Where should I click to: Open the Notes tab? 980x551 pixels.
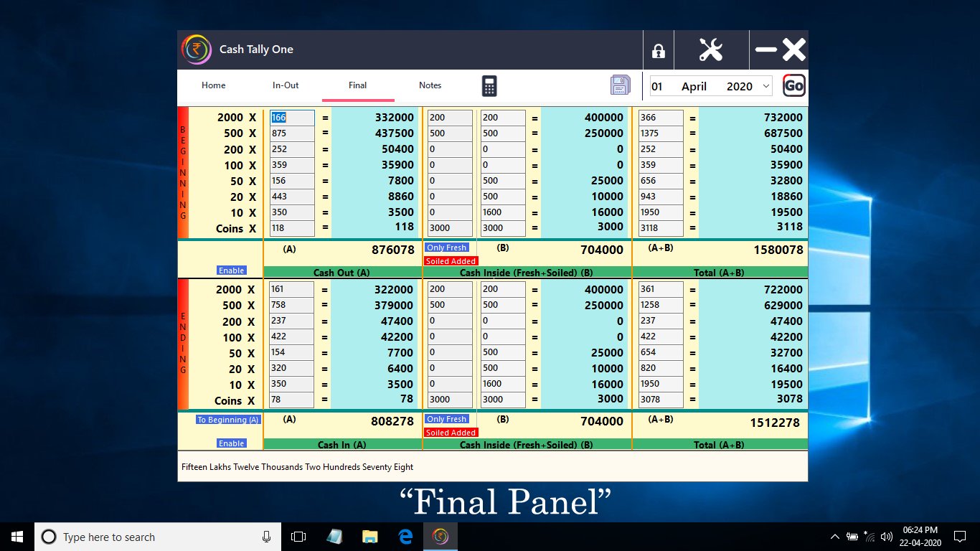pyautogui.click(x=430, y=85)
